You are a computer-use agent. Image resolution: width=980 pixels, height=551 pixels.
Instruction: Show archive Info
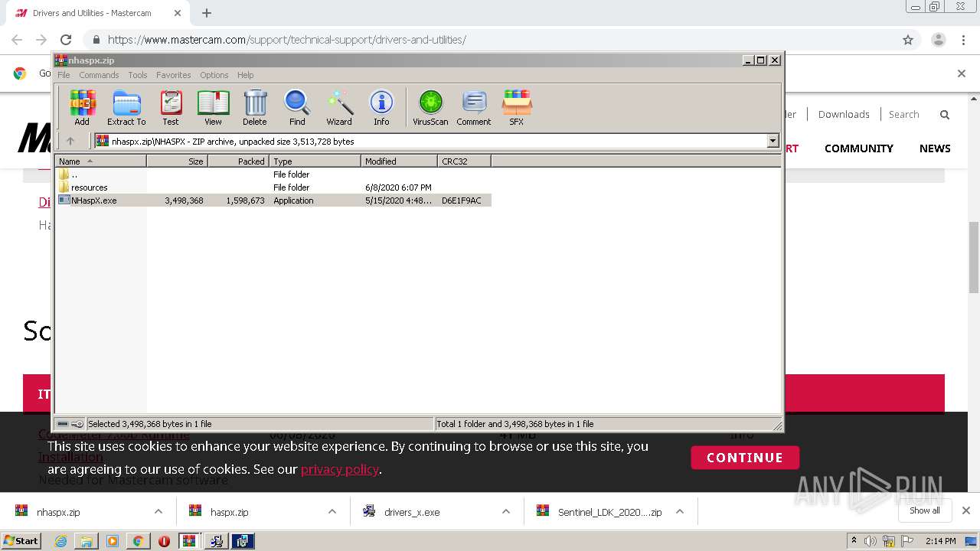pos(381,107)
